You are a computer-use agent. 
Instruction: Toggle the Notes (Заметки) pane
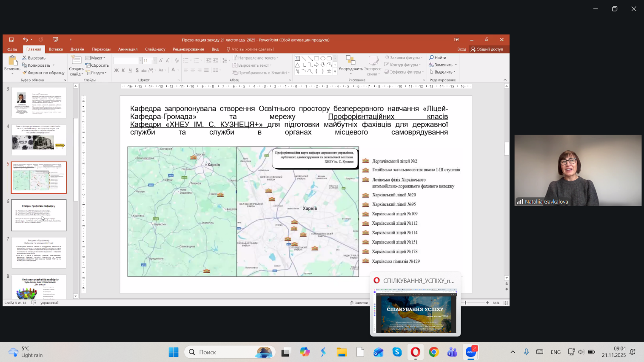[359, 303]
